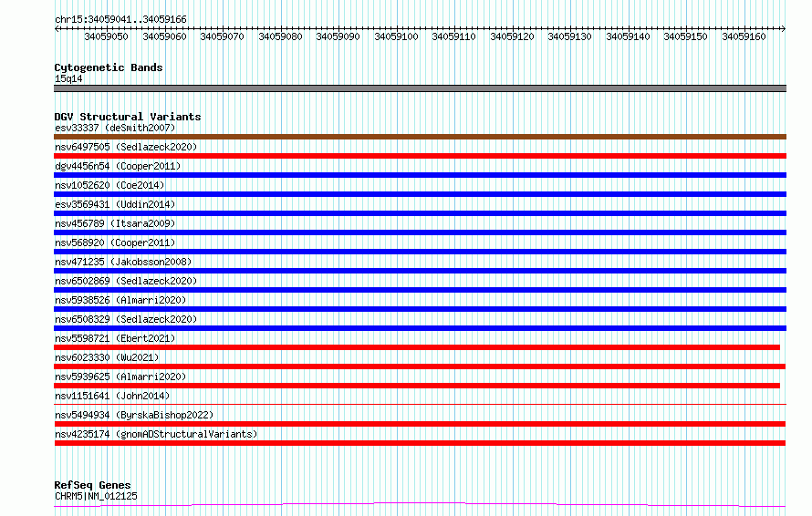Click the red nsv5494934 variant bar
Viewport: 812px width, 516px height.
[x=420, y=424]
